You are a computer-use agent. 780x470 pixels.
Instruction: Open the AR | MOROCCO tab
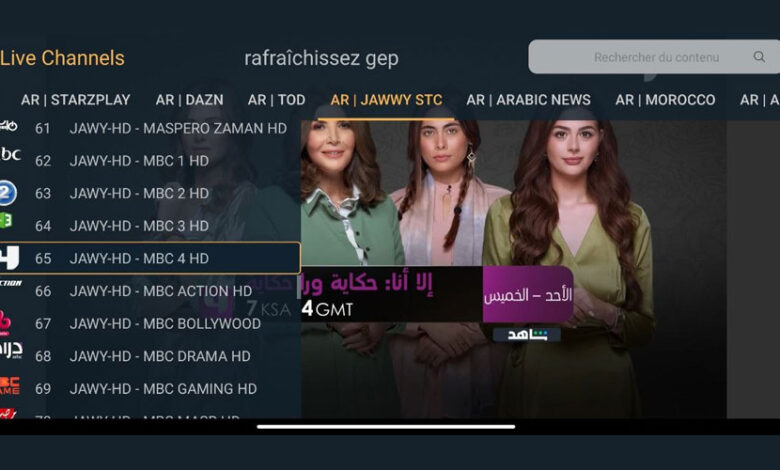[665, 100]
